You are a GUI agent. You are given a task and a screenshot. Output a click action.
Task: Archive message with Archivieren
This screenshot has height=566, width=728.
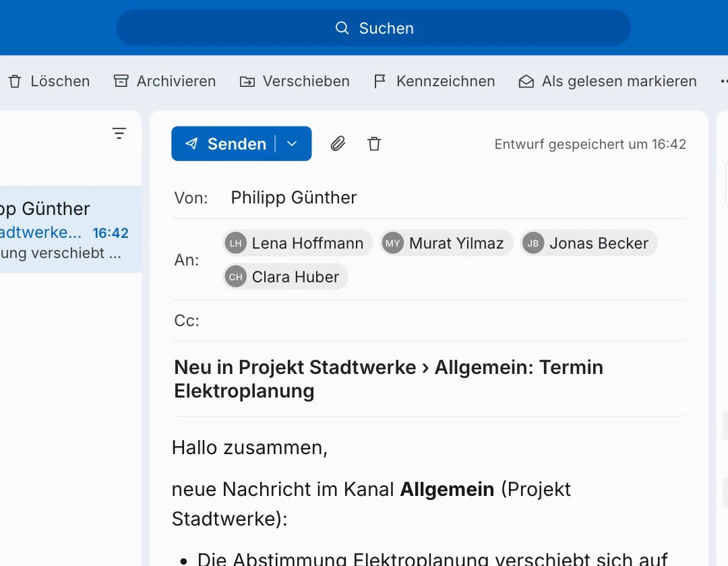[x=165, y=81]
